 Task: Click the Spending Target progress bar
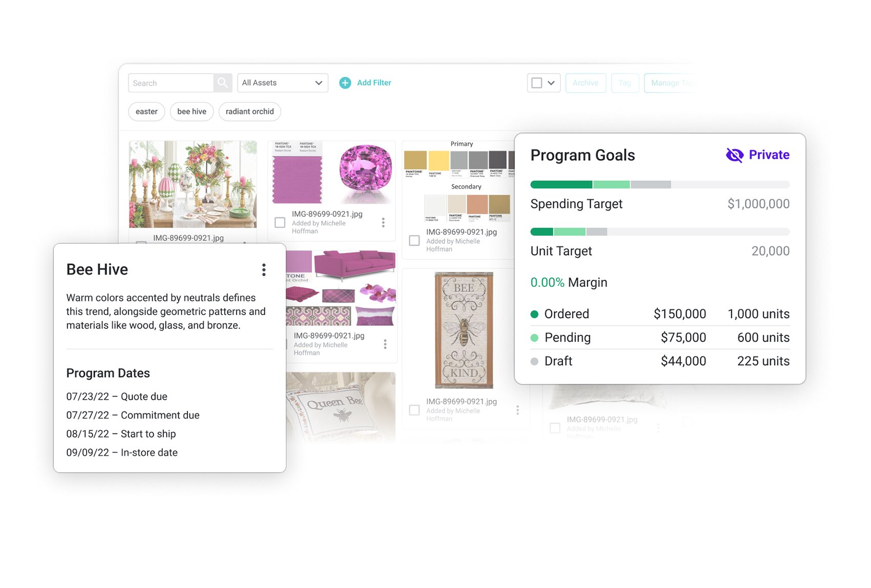coord(659,185)
